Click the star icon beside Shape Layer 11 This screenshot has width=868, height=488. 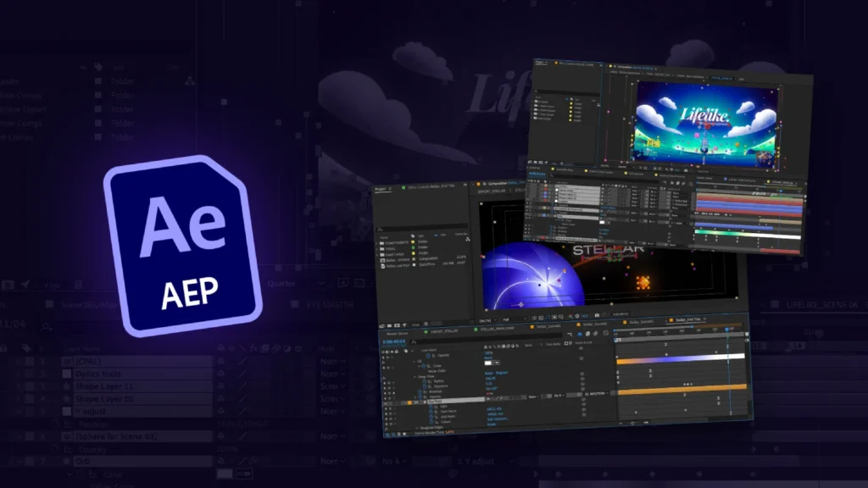(x=65, y=386)
